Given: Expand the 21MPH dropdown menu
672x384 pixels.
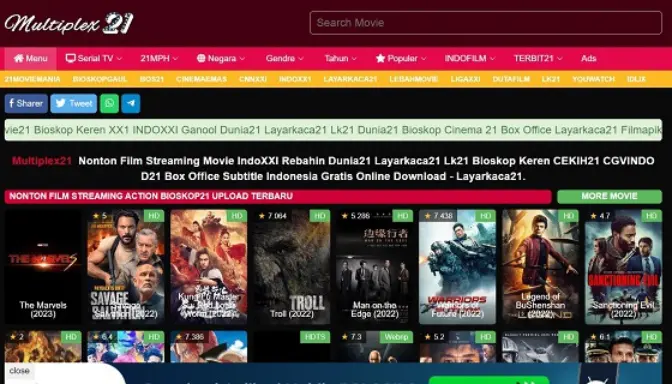Looking at the screenshot, I should (159, 58).
